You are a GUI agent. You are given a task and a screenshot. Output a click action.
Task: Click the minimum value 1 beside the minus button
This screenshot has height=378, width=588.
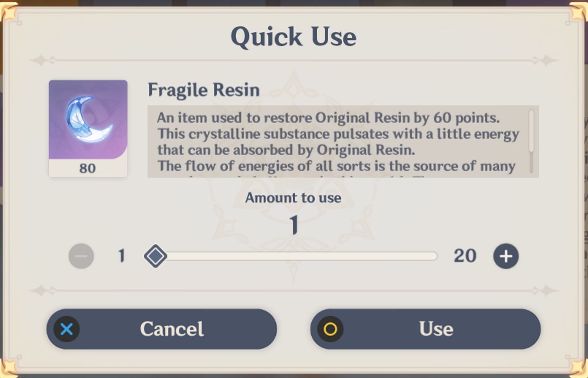click(121, 256)
